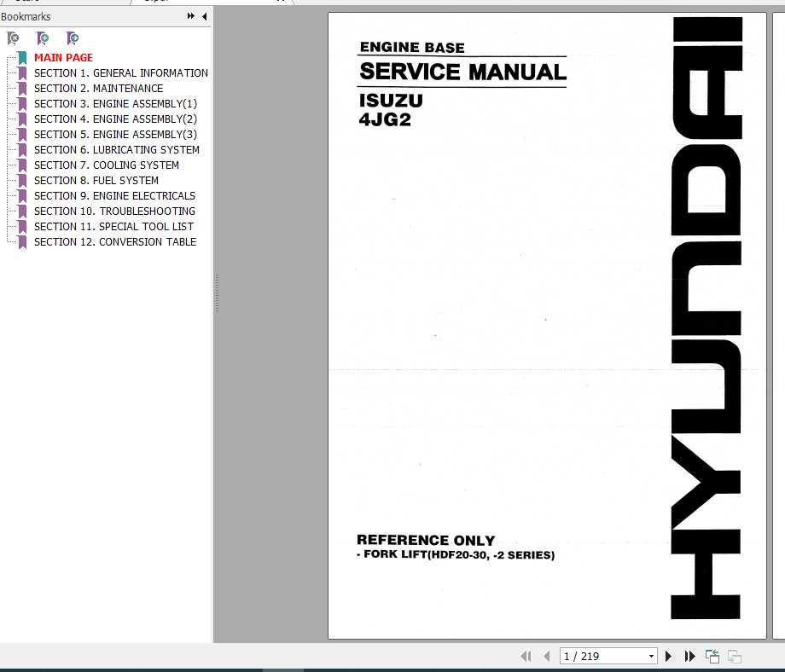Select the go-to-bookmark arrow icon
Image resolution: width=785 pixels, height=672 pixels.
point(73,39)
